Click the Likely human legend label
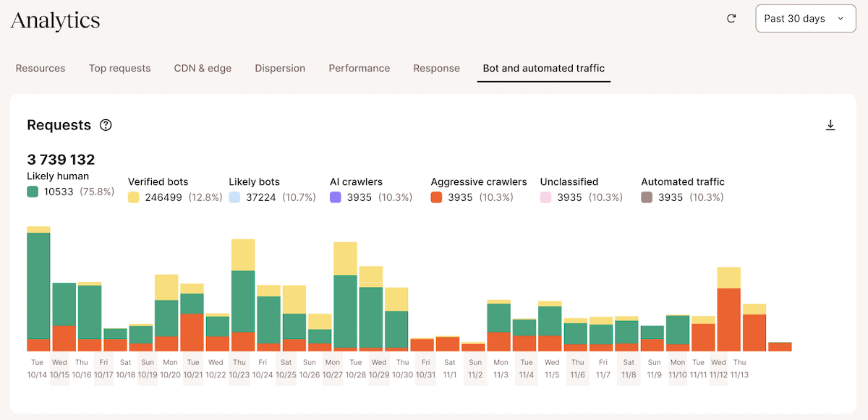 point(58,176)
